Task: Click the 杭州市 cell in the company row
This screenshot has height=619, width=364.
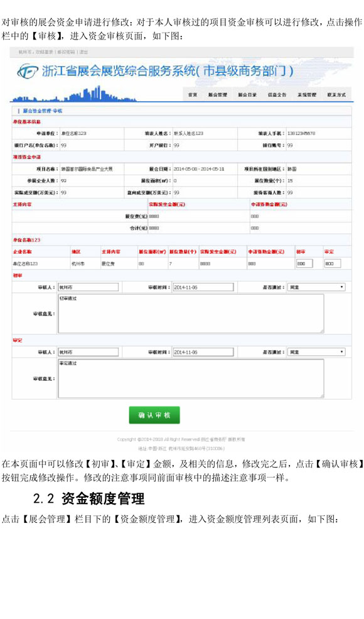Action: point(78,264)
